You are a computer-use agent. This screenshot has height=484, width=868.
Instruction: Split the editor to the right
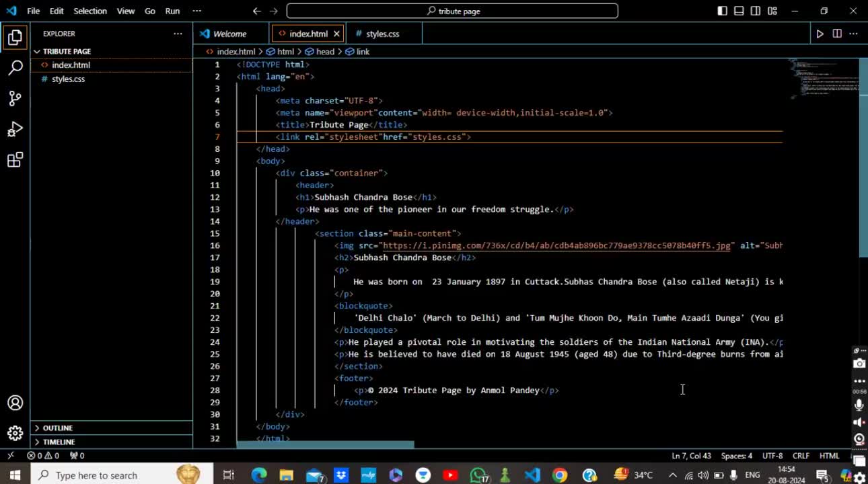pos(837,34)
